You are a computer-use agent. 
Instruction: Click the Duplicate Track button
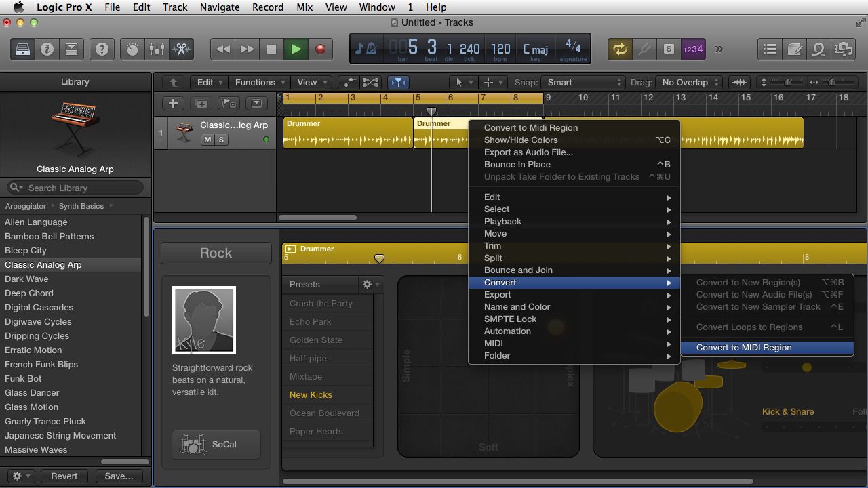(x=201, y=104)
